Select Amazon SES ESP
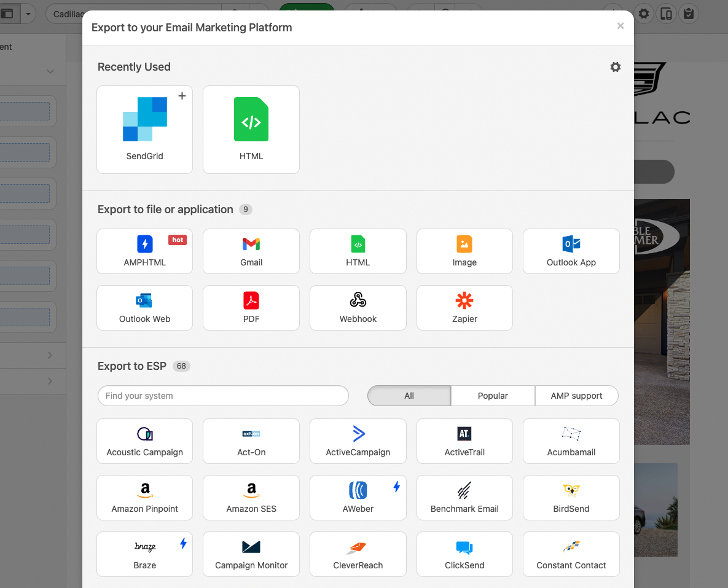728x588 pixels. pyautogui.click(x=251, y=498)
